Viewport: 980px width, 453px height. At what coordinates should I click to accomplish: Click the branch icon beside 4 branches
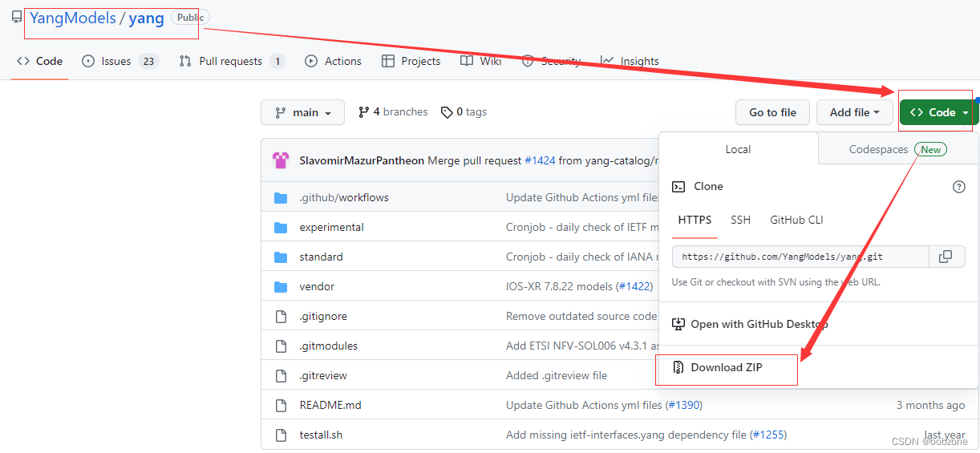pos(364,112)
